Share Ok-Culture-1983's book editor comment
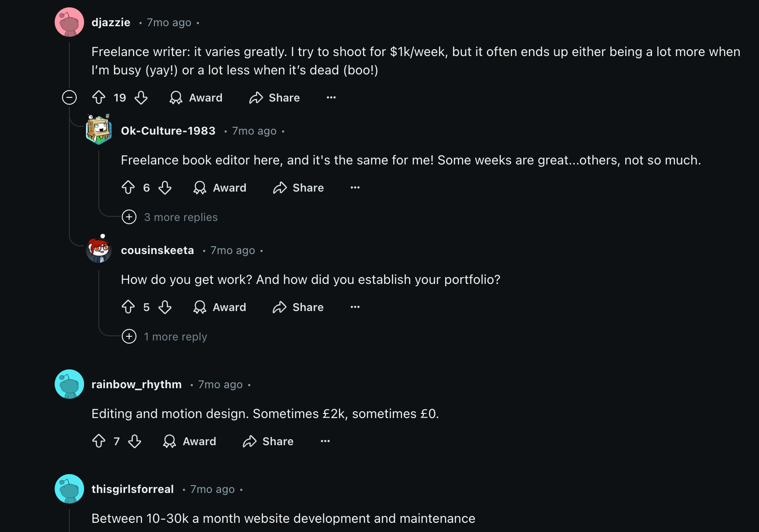This screenshot has width=759, height=532. tap(298, 187)
